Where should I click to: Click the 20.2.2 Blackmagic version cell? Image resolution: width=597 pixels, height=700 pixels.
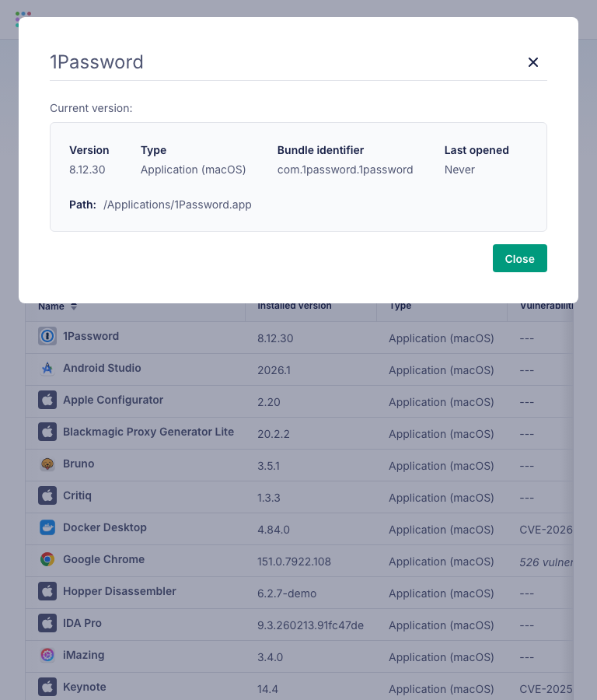point(274,434)
